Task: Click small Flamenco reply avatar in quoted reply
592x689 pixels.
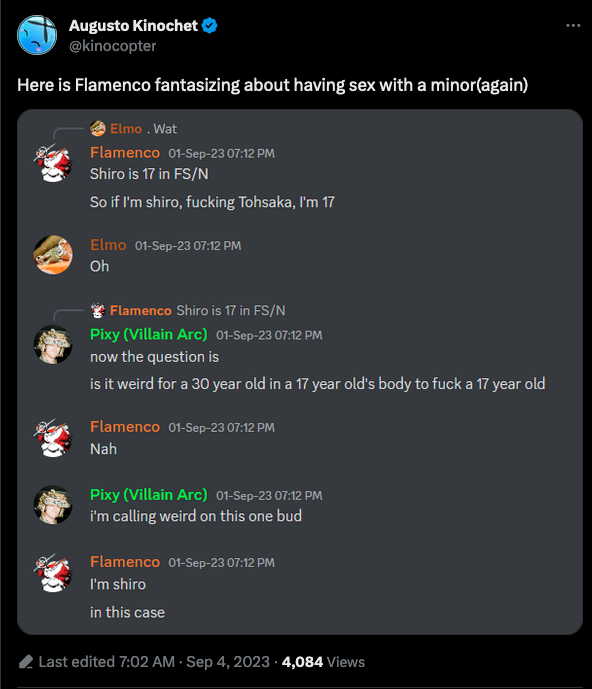Action: (x=98, y=311)
